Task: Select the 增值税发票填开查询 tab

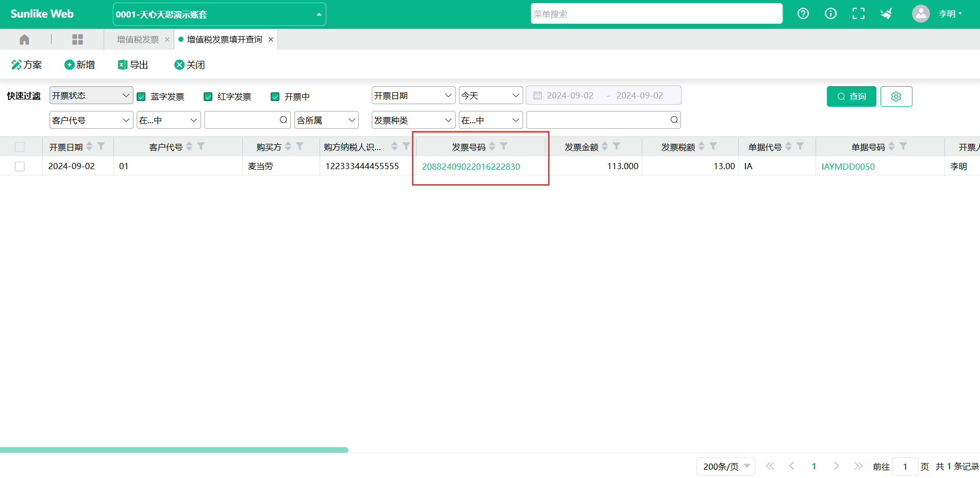Action: click(224, 40)
